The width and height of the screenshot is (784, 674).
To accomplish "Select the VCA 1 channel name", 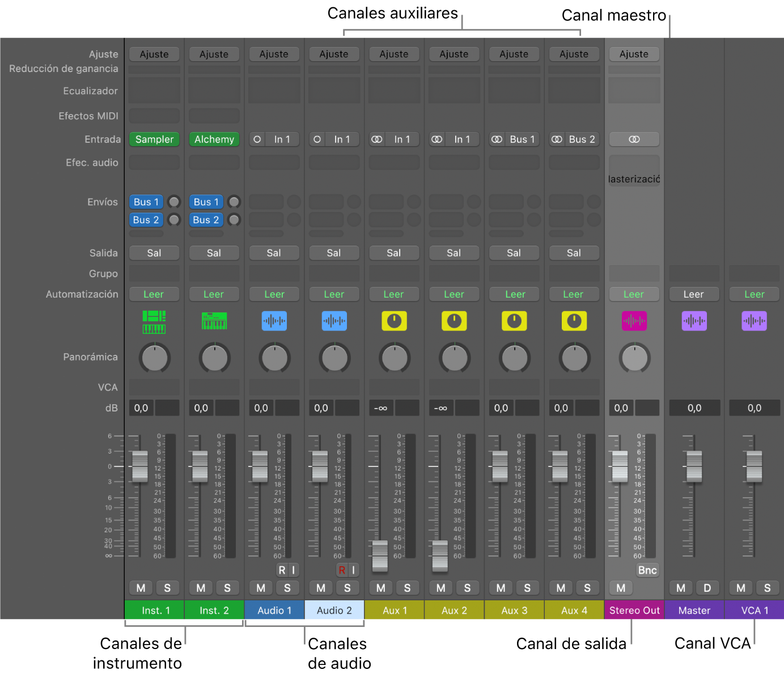I will (x=755, y=611).
